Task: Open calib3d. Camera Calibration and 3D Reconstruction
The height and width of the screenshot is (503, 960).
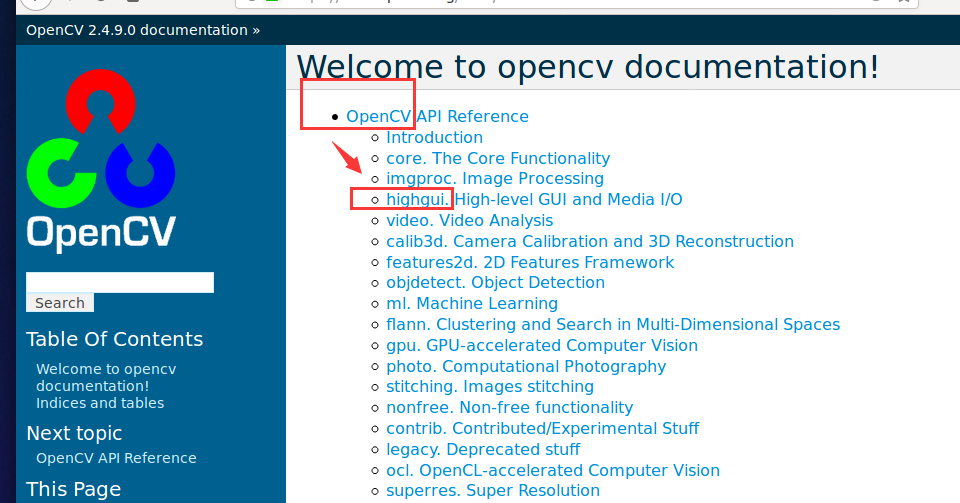Action: tap(590, 241)
